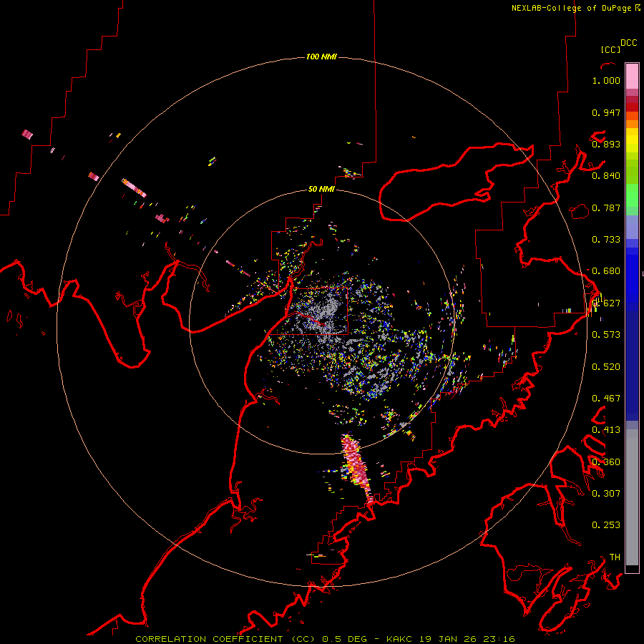Click the 0.733 legend value
This screenshot has width=644, height=644.
(606, 240)
